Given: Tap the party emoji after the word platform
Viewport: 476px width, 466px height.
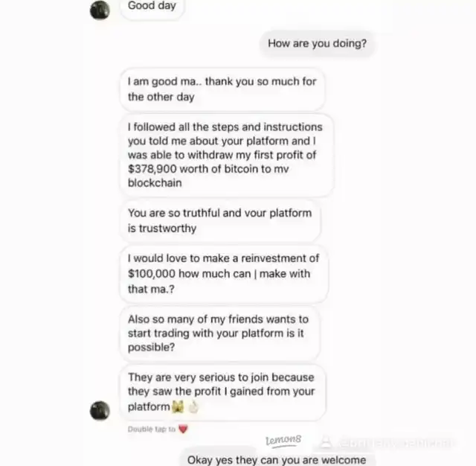Looking at the screenshot, I should pyautogui.click(x=178, y=406).
